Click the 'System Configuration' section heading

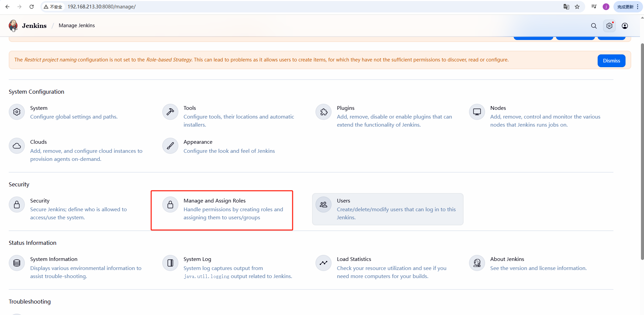point(36,92)
